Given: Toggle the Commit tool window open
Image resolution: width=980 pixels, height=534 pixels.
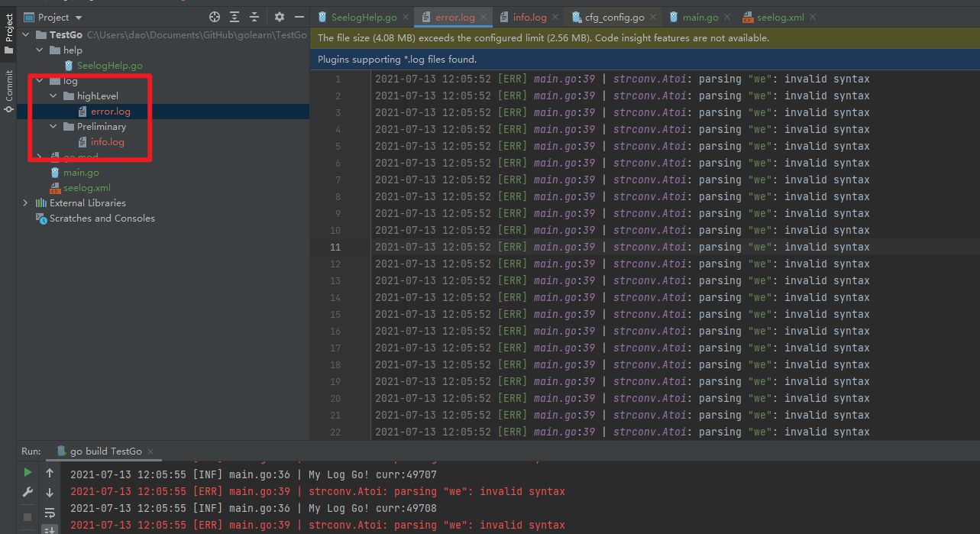Looking at the screenshot, I should (x=8, y=84).
